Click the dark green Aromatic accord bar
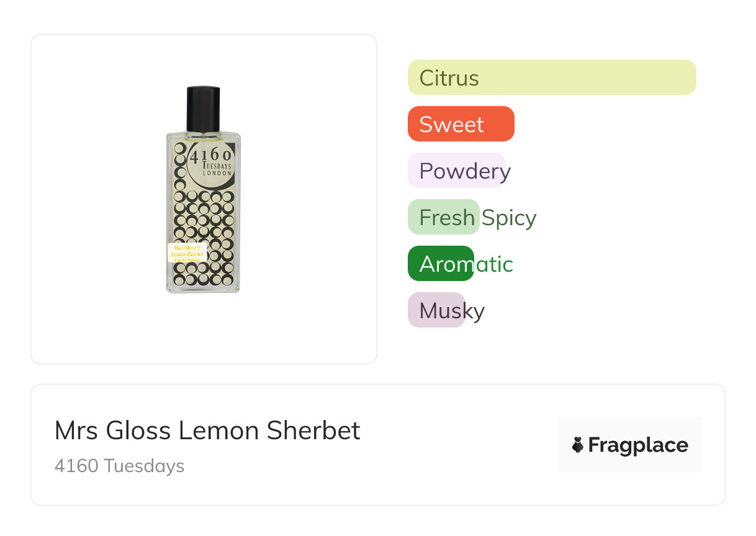Image resolution: width=756 pixels, height=536 pixels. [440, 264]
